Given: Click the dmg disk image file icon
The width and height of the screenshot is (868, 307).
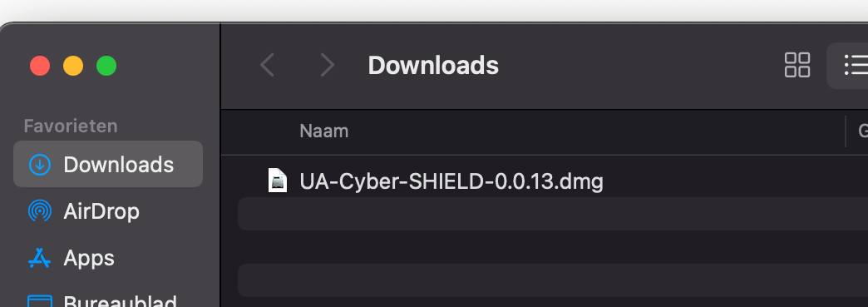Looking at the screenshot, I should (x=278, y=181).
